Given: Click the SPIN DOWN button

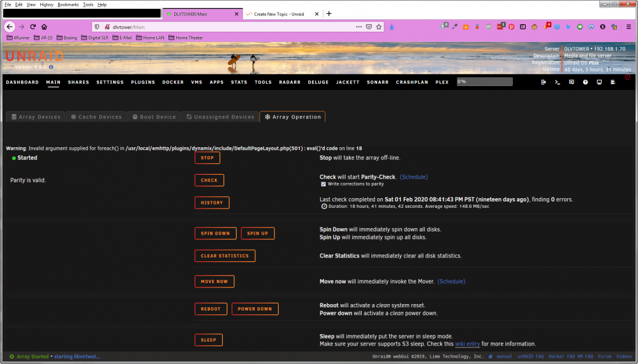Looking at the screenshot, I should (215, 233).
